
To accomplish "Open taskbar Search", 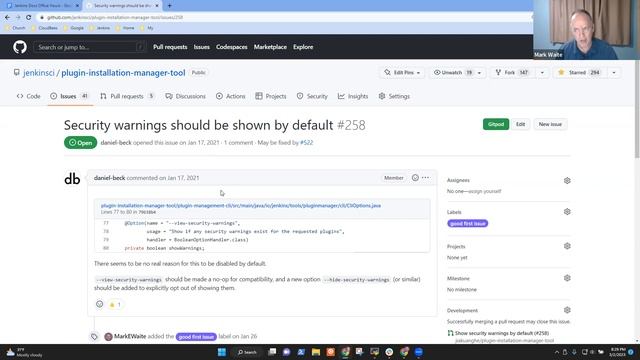I will (x=247, y=352).
